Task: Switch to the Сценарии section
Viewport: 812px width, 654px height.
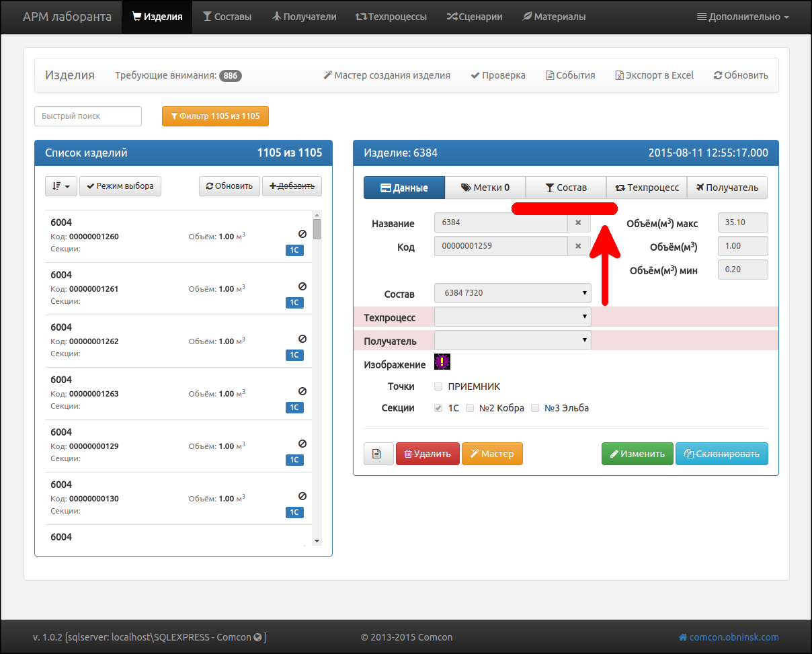Action: [x=474, y=17]
